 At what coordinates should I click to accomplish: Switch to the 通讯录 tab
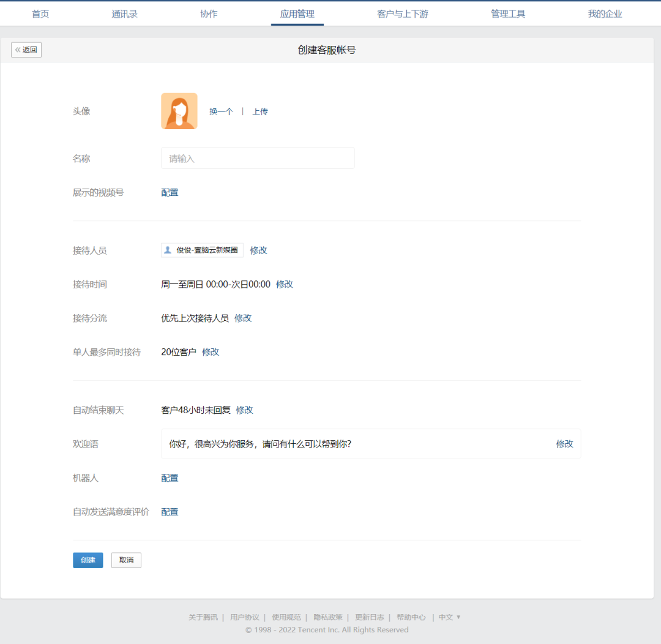[124, 14]
